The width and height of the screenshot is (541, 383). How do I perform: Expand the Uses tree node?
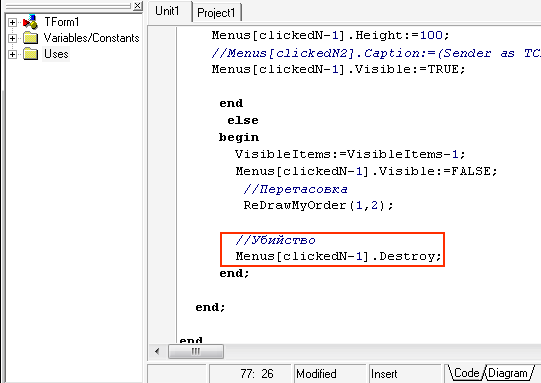point(12,54)
